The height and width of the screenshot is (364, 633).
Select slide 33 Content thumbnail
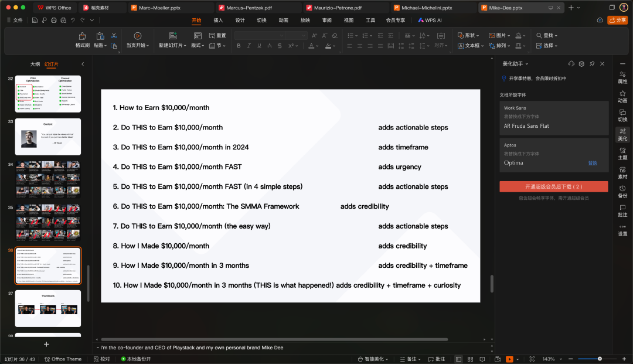click(x=48, y=137)
